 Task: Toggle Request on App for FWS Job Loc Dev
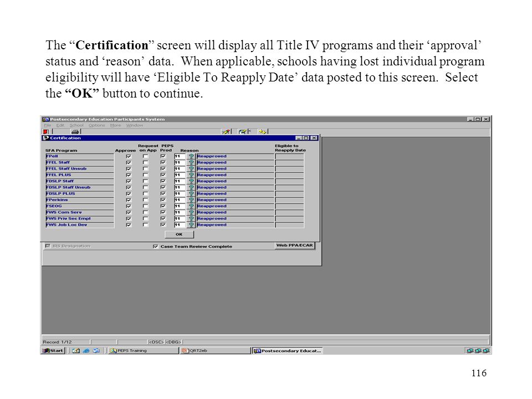tap(145, 224)
